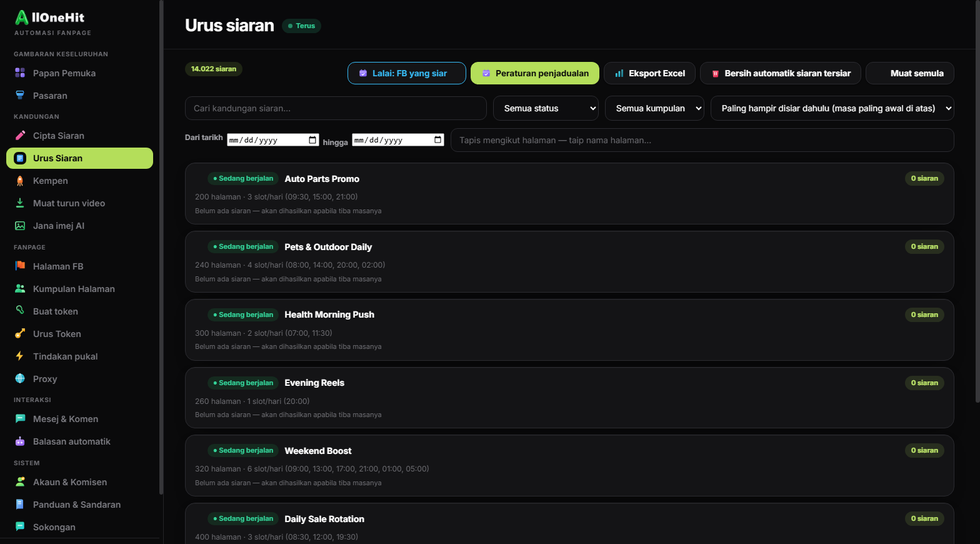Open Halaman FB menu item
The image size is (980, 544).
click(79, 266)
